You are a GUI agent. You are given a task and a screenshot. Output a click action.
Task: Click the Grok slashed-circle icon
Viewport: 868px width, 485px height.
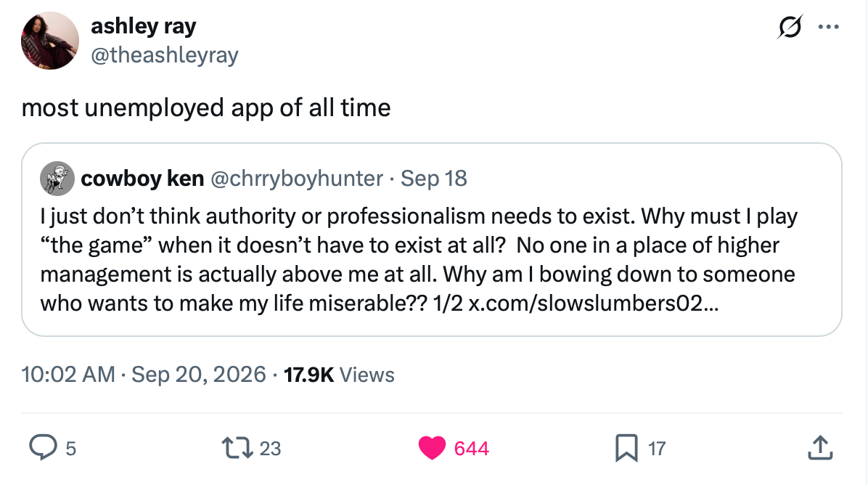pyautogui.click(x=790, y=27)
